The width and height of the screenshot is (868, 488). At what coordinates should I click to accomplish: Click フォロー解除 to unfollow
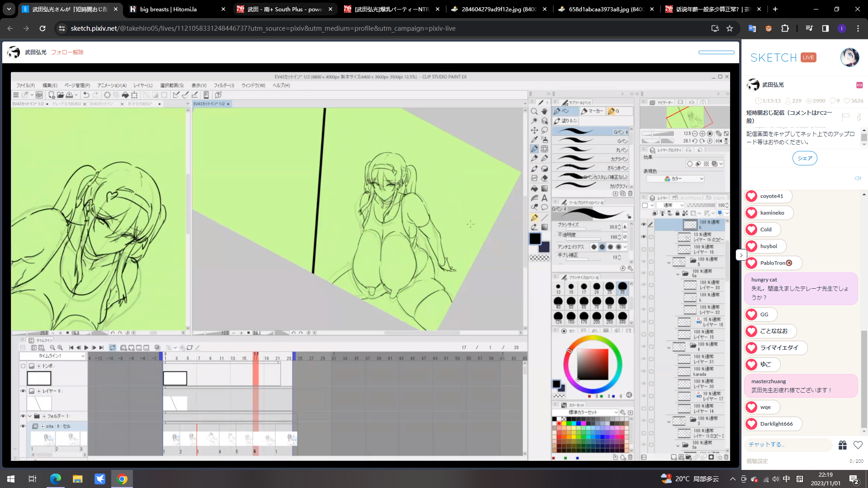pos(67,52)
